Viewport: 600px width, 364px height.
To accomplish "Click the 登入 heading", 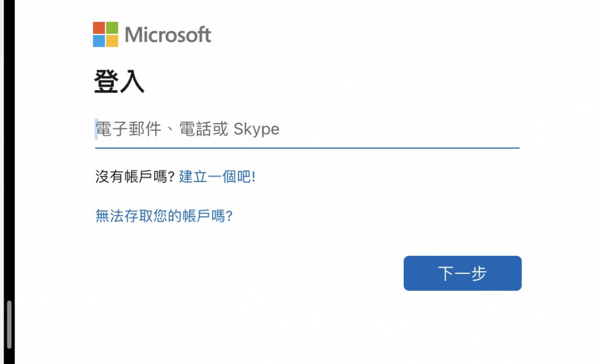I will click(x=119, y=82).
